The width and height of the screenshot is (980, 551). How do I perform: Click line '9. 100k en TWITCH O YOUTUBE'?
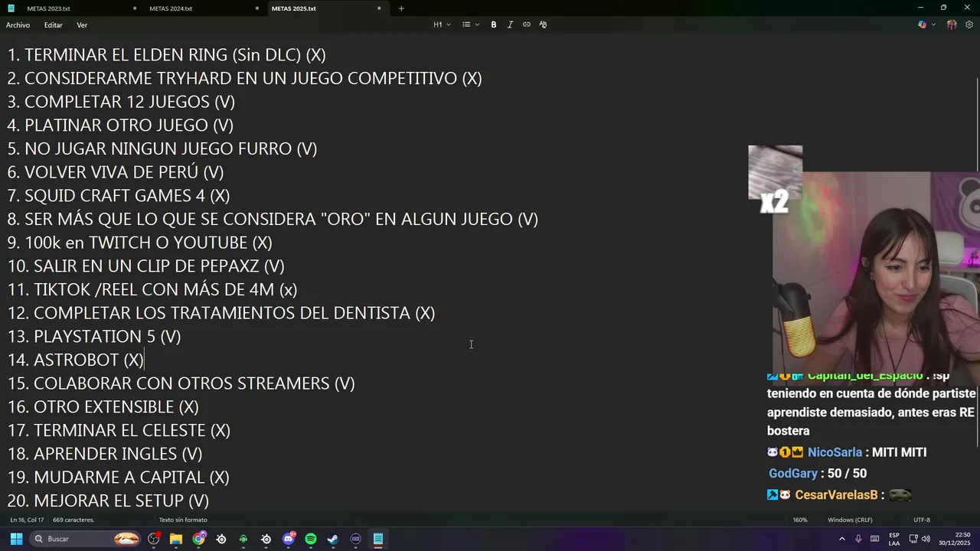[x=139, y=243]
